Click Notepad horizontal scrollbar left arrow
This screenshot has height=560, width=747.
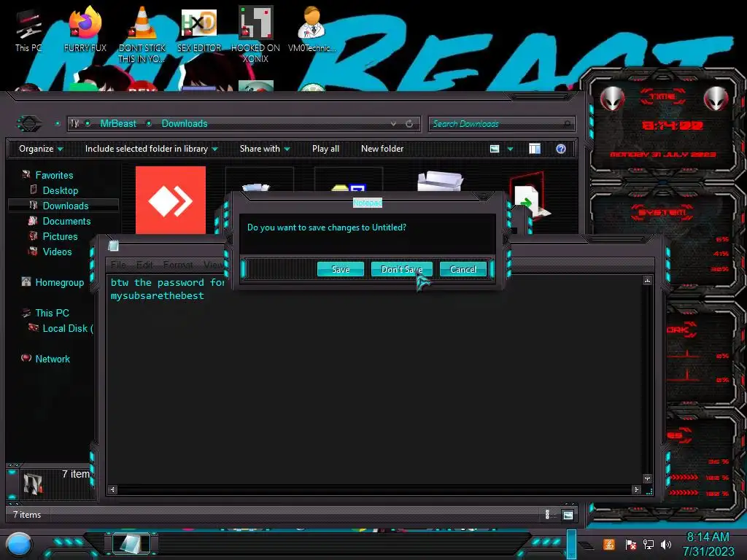[113, 489]
